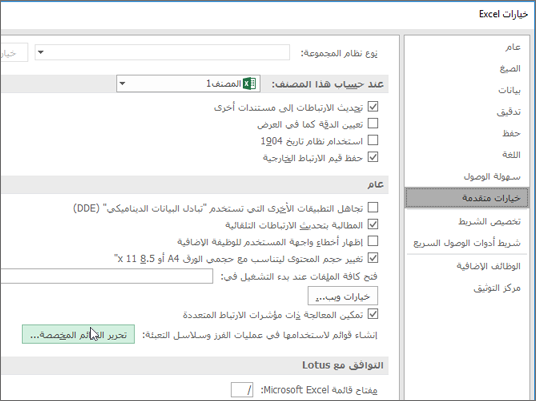Viewport: 536px width, 401px height.
Task: Click the عند حساب هذا المصنف section header
Action: tap(328, 84)
